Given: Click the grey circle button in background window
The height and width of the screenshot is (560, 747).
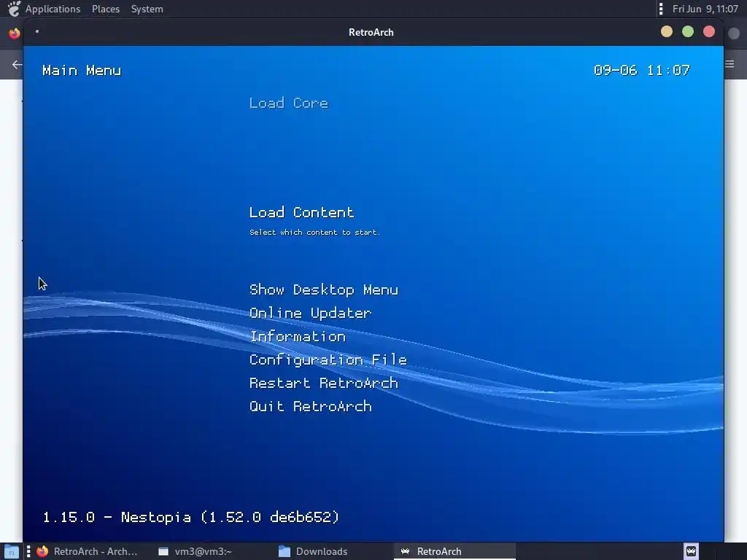Looking at the screenshot, I should click(734, 33).
